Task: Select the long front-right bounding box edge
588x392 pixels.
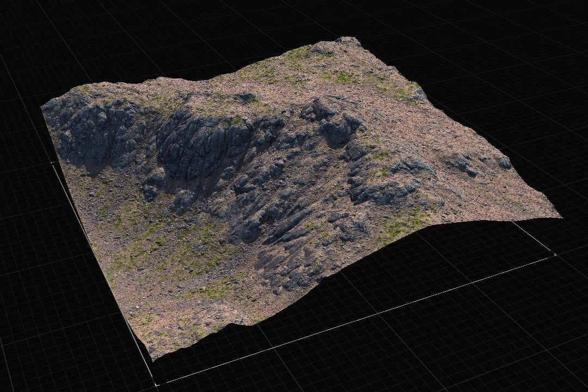Action: (356, 320)
